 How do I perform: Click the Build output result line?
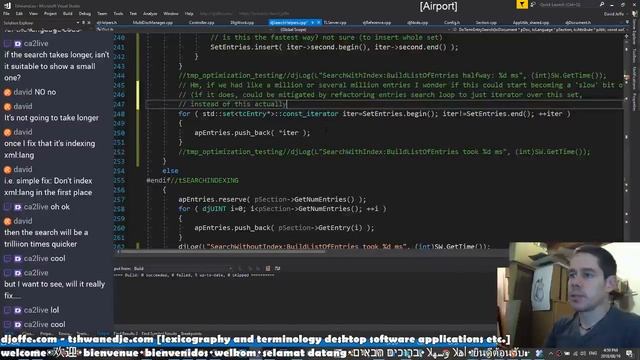point(194,275)
